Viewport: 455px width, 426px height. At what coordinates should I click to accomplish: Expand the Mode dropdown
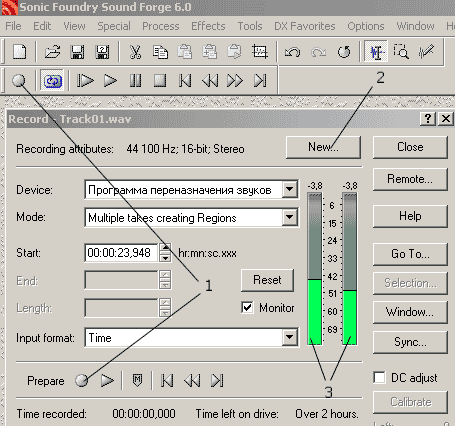pos(290,217)
